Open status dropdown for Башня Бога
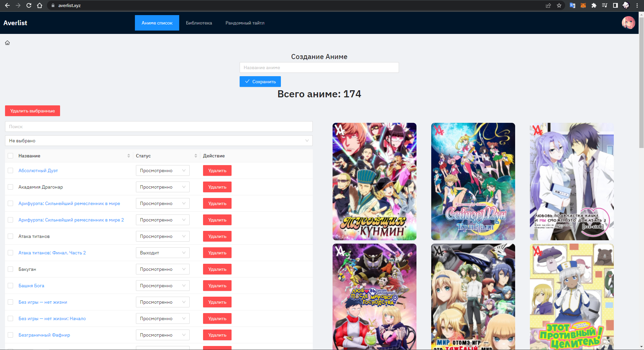Viewport: 644px width, 350px height. [x=163, y=286]
